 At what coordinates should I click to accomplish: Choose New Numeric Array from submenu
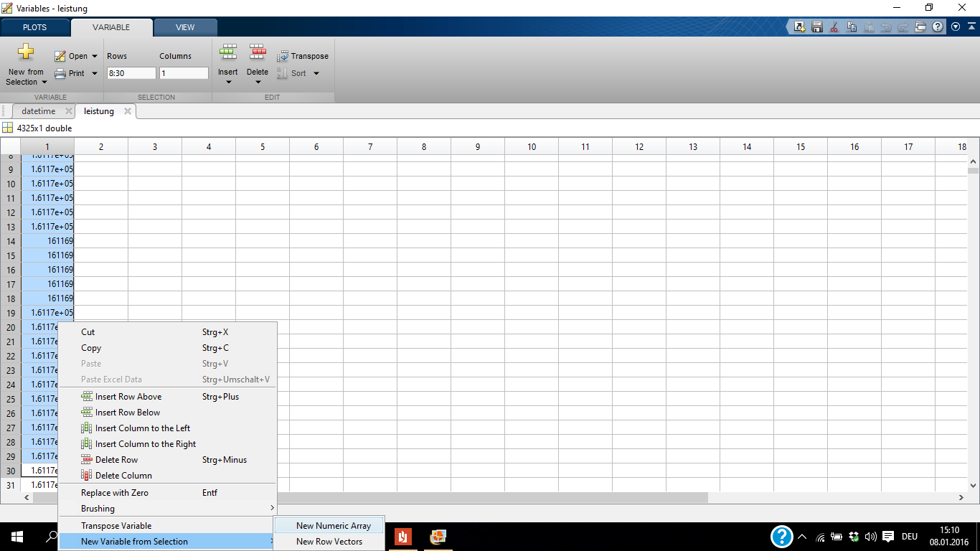pyautogui.click(x=333, y=526)
